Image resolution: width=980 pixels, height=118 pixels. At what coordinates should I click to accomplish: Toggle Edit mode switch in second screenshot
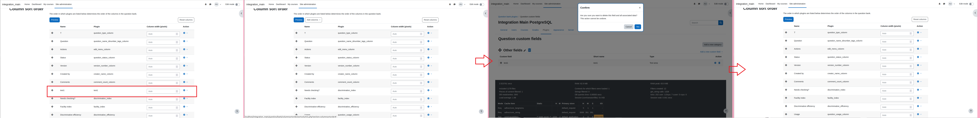click(482, 5)
